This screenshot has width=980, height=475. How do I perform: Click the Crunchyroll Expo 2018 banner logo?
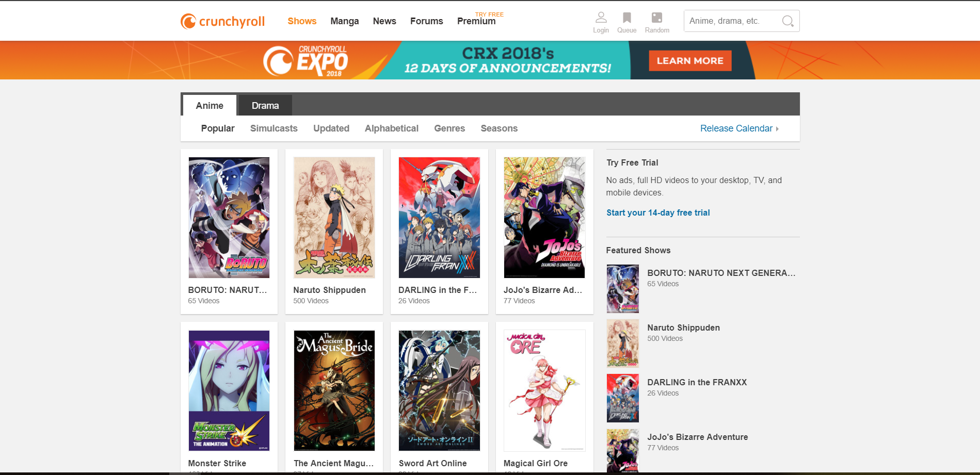pyautogui.click(x=306, y=61)
